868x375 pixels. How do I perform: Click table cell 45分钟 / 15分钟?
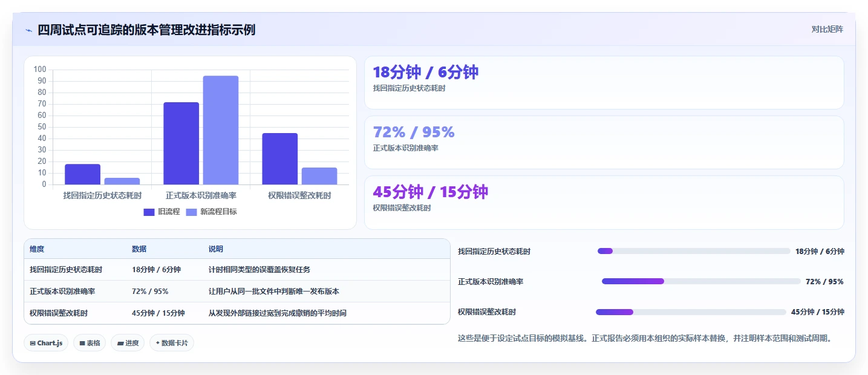(158, 313)
